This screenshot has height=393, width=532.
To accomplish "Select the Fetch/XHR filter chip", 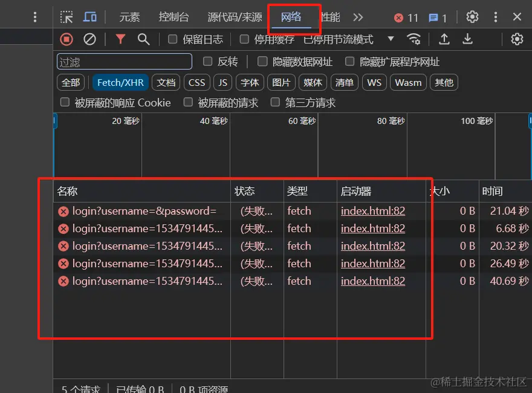I will (x=120, y=82).
